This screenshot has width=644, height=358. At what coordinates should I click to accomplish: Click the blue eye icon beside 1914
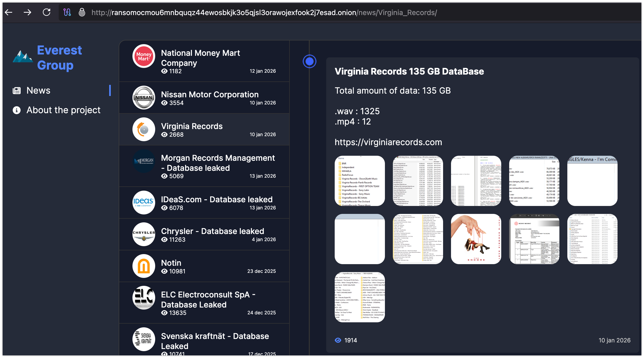coord(338,340)
